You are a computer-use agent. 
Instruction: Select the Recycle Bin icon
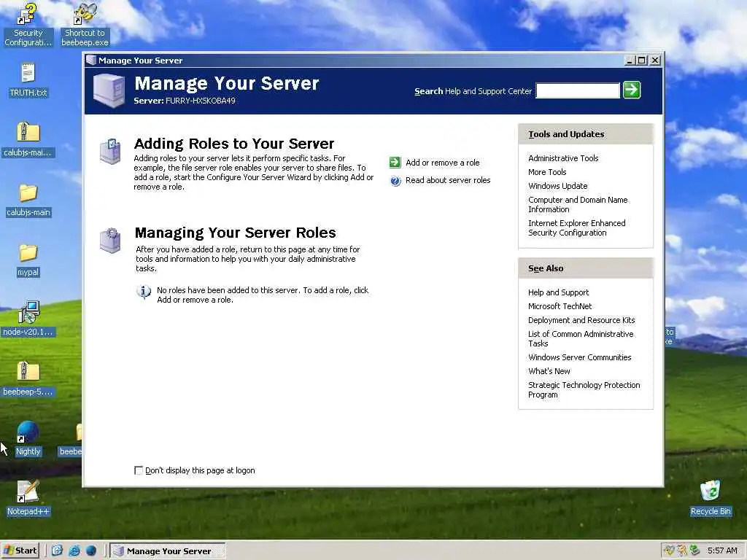[711, 498]
